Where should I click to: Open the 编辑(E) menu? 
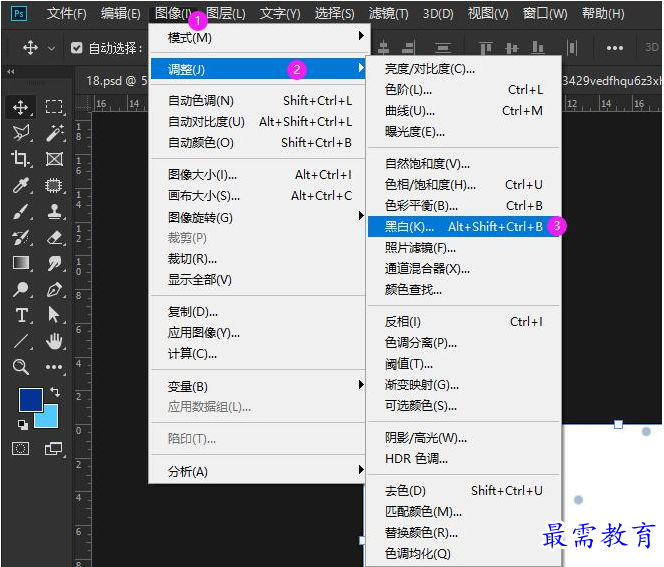click(x=121, y=14)
